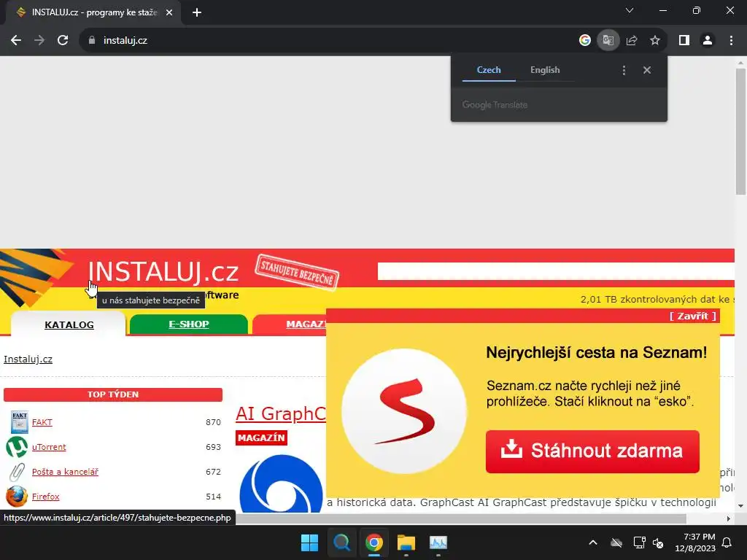
Task: Click the Google icon in address bar
Action: click(584, 41)
